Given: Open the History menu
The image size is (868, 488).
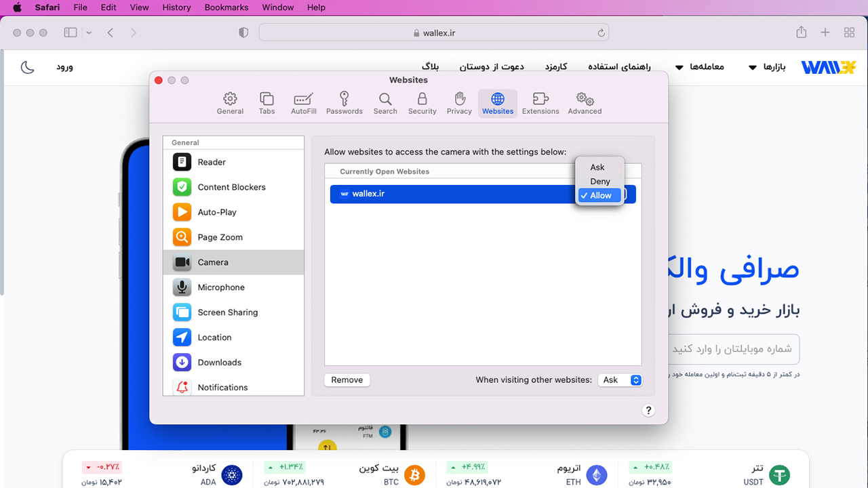Looking at the screenshot, I should [x=176, y=7].
